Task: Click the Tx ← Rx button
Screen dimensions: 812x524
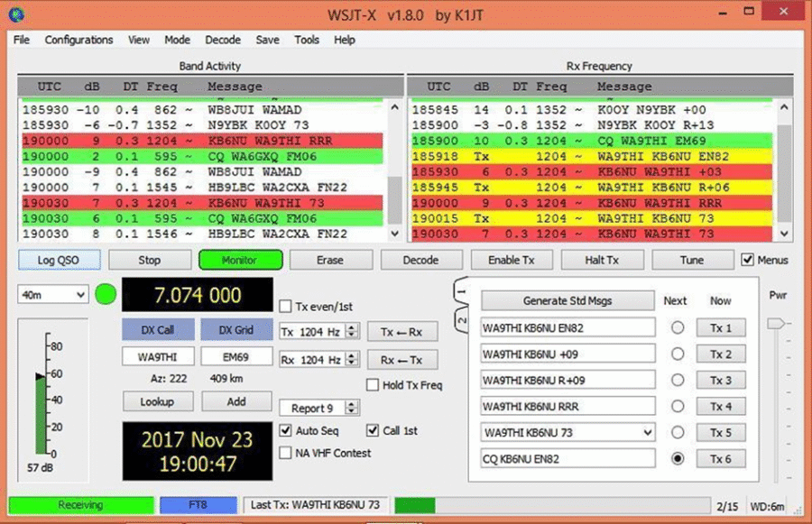Action: tap(404, 331)
